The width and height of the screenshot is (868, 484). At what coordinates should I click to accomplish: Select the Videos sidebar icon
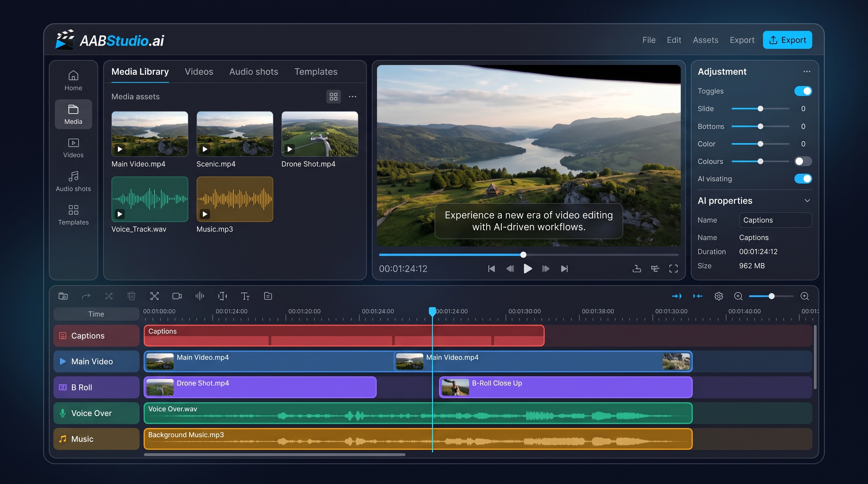73,148
